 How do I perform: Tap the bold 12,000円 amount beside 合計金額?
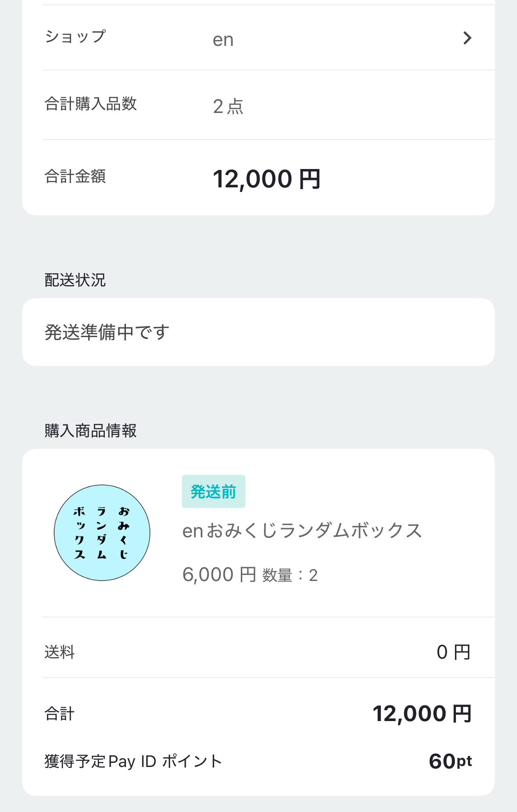pos(266,179)
